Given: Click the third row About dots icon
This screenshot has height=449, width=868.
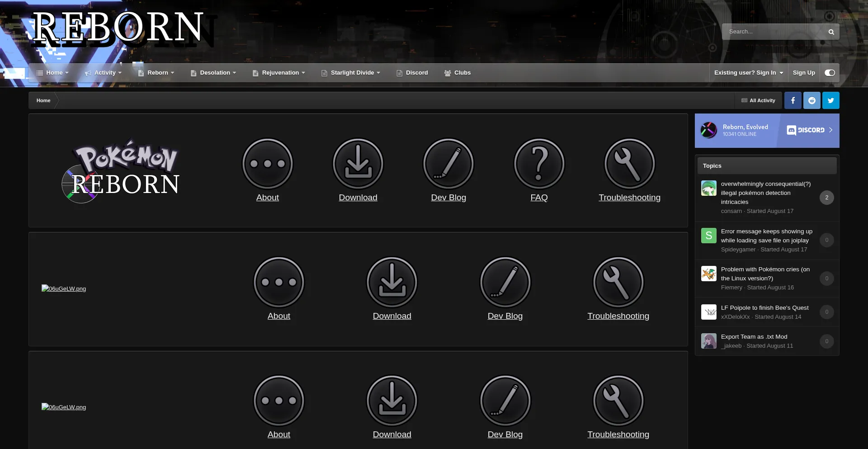Looking at the screenshot, I should (x=279, y=401).
